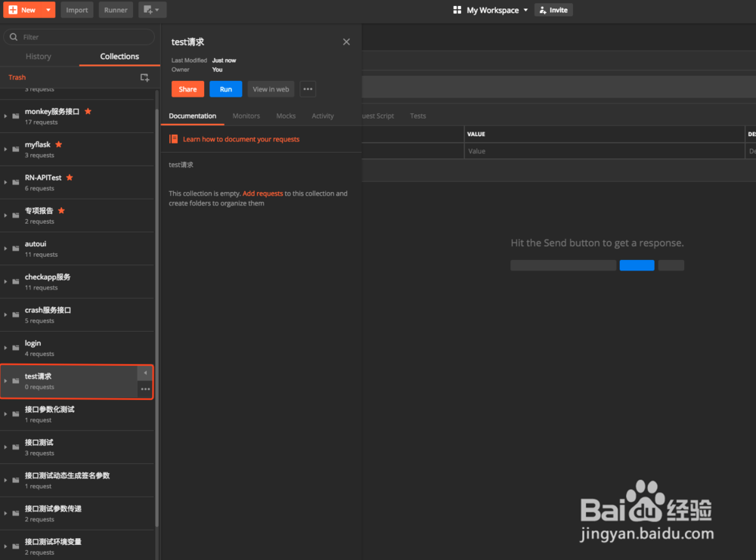Viewport: 756px width, 560px height.
Task: Switch to the Mocks tab
Action: (x=286, y=116)
